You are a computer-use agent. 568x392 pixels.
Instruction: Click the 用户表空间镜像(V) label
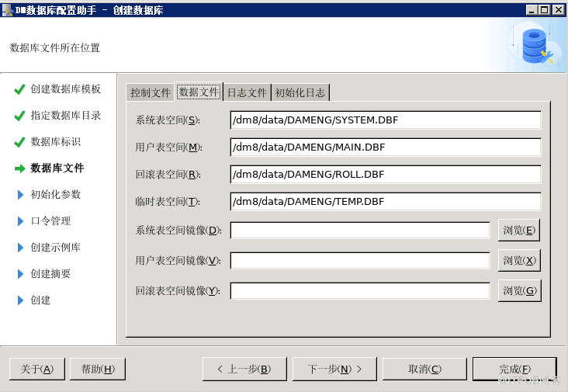click(178, 261)
